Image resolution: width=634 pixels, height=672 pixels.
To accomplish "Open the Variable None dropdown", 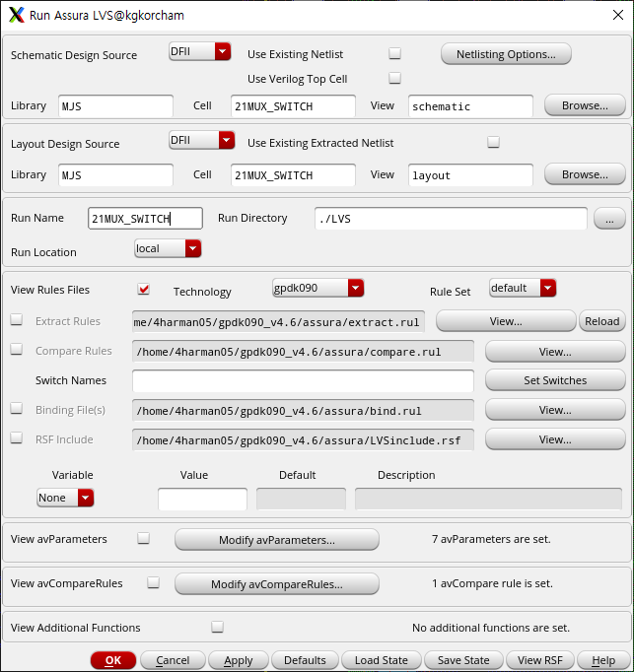I will point(65,498).
